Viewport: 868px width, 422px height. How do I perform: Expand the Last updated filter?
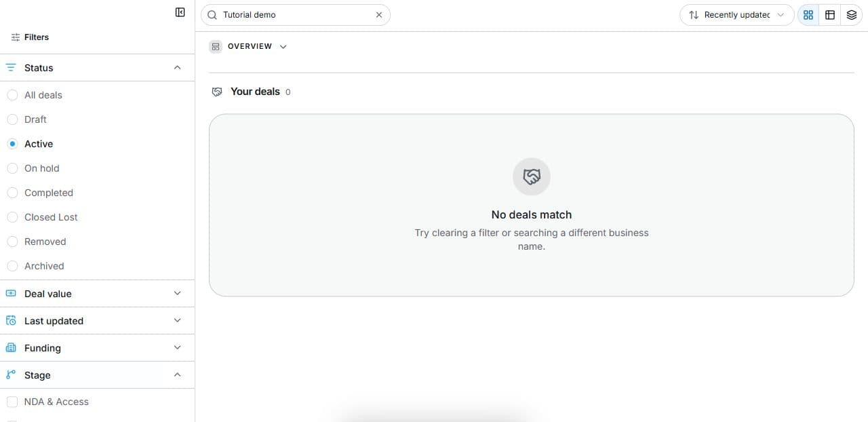[x=97, y=321]
